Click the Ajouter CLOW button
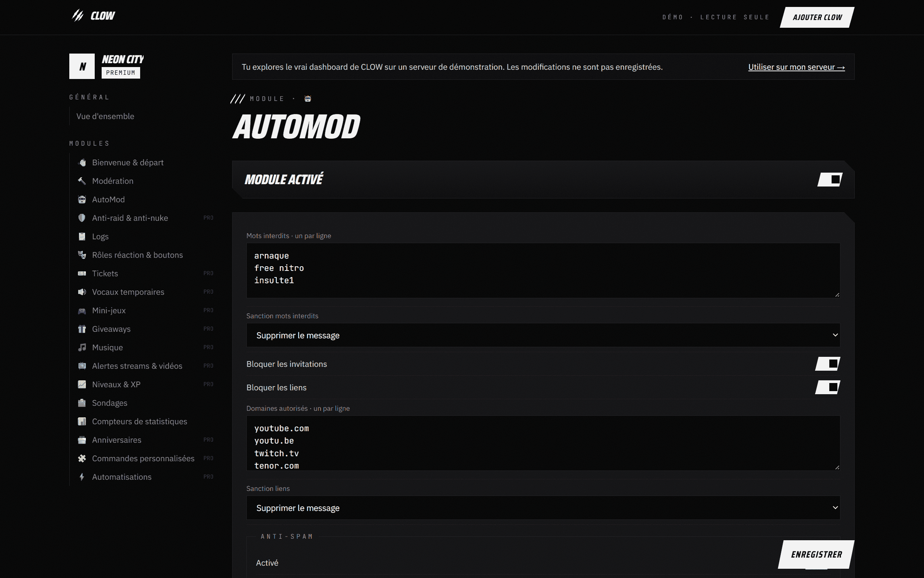Image resolution: width=924 pixels, height=578 pixels. click(x=817, y=17)
